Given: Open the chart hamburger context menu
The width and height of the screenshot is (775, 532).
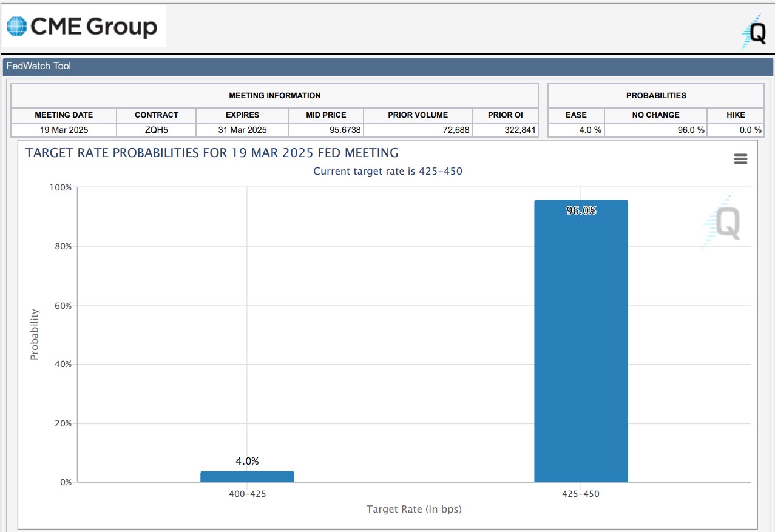Looking at the screenshot, I should point(740,159).
